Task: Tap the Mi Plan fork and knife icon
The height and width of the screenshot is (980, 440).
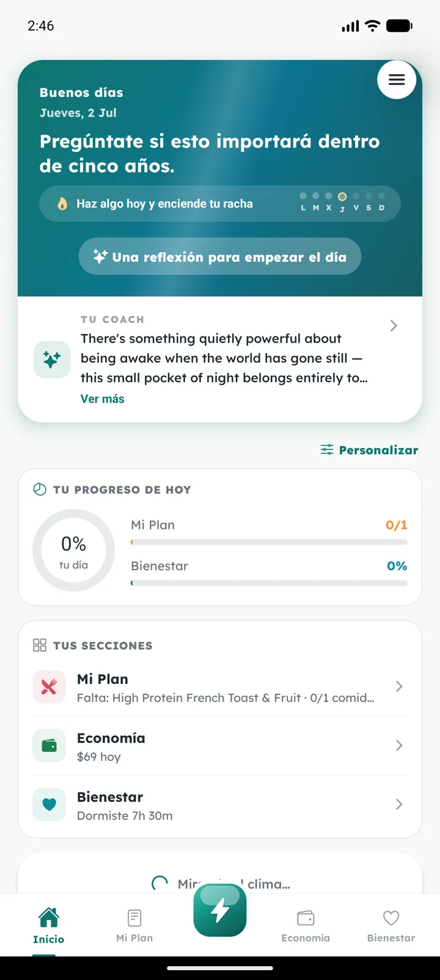Action: [x=49, y=687]
